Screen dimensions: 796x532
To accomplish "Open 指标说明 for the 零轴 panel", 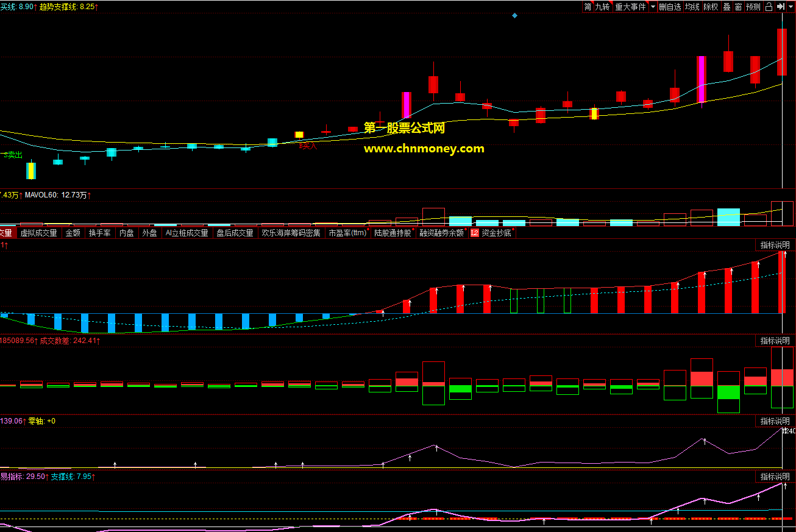I will pyautogui.click(x=775, y=421).
